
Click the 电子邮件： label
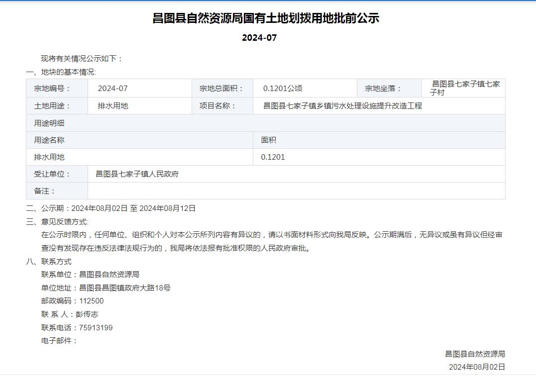point(60,341)
